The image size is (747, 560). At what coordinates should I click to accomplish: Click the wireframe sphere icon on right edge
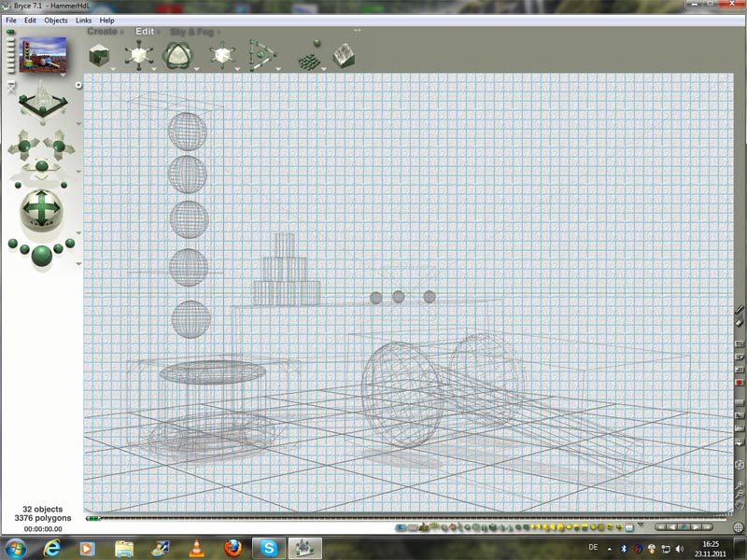tap(740, 465)
